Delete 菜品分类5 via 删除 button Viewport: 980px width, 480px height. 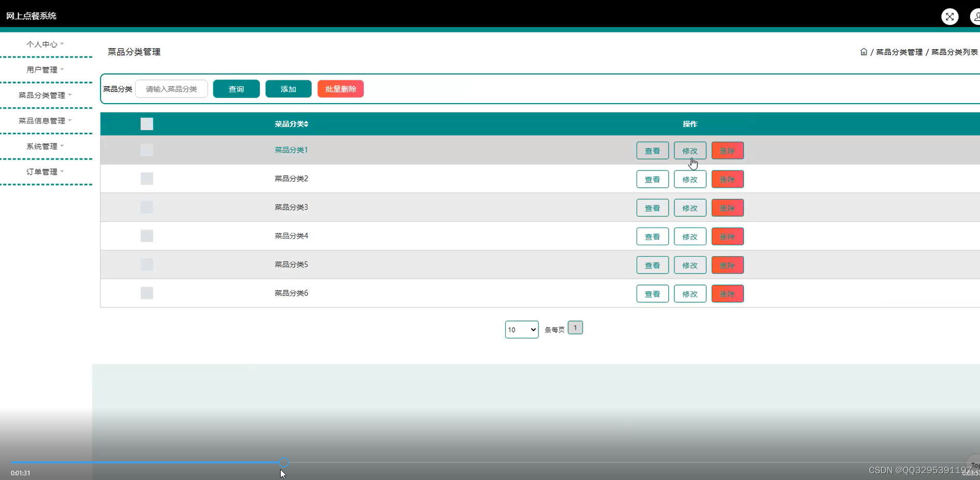727,265
